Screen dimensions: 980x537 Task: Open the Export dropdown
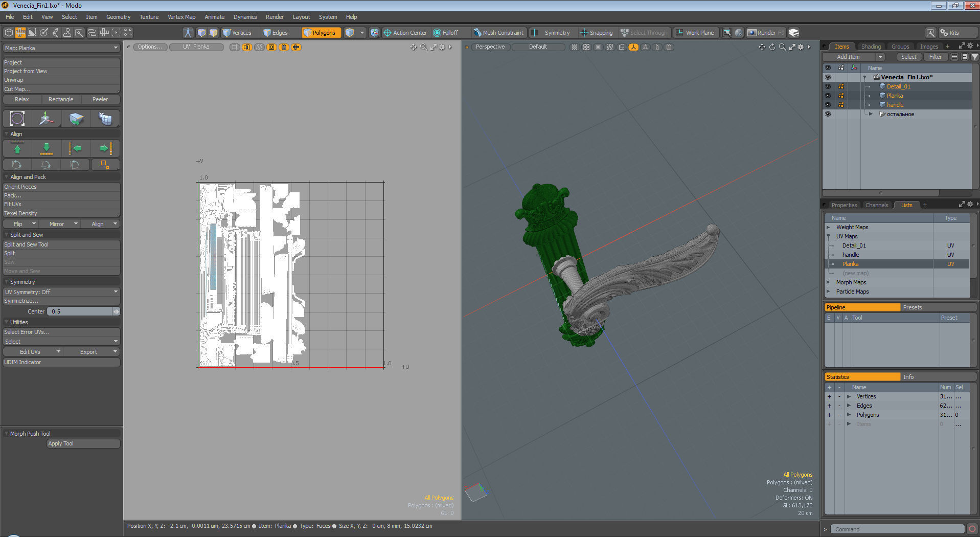click(x=92, y=352)
